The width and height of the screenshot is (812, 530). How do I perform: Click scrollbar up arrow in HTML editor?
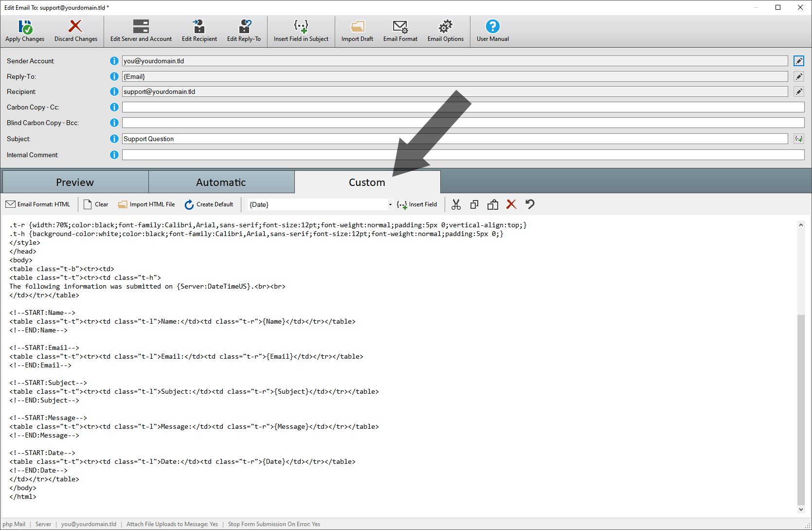[x=801, y=225]
